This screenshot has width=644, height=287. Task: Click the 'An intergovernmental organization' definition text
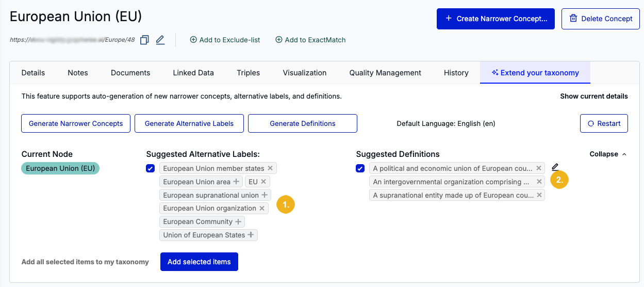(451, 182)
